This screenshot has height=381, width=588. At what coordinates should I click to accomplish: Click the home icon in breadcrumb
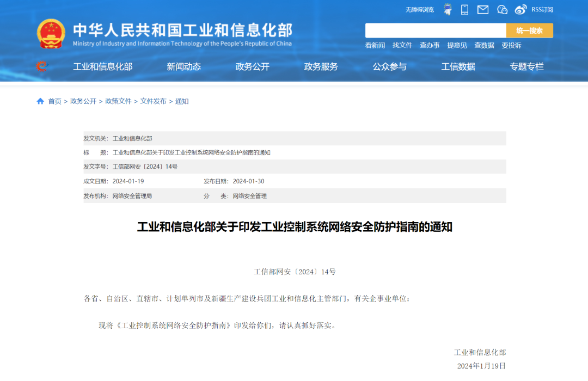[x=40, y=101]
